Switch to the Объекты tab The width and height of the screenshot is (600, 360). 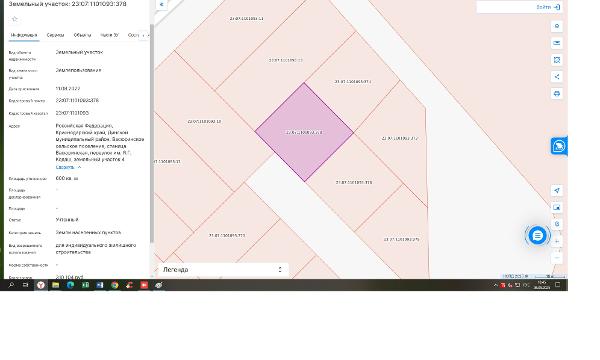point(82,35)
